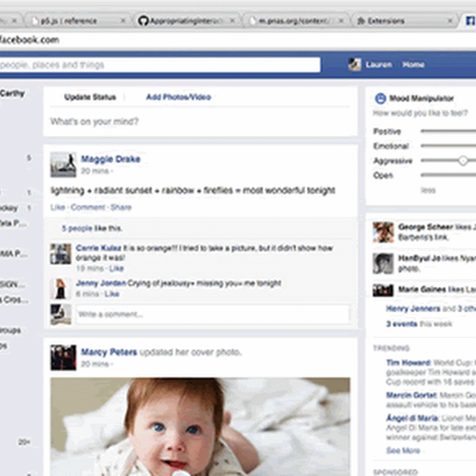Share Maggie Drake's post
Viewport: 476px width, 476px height.
click(121, 207)
